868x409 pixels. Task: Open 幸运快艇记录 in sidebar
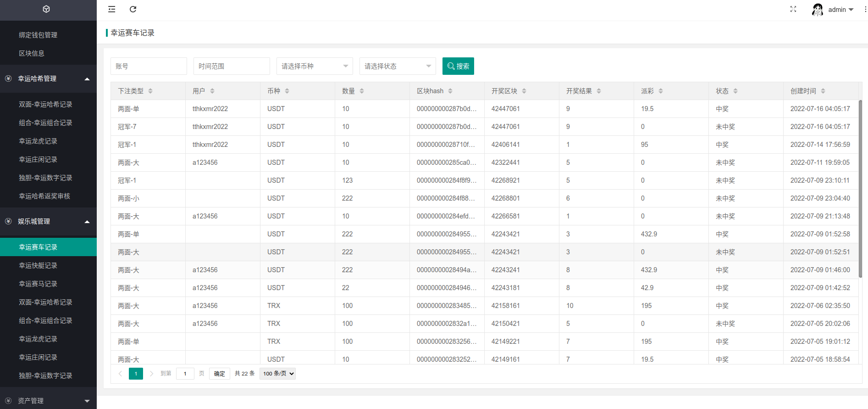tap(38, 265)
